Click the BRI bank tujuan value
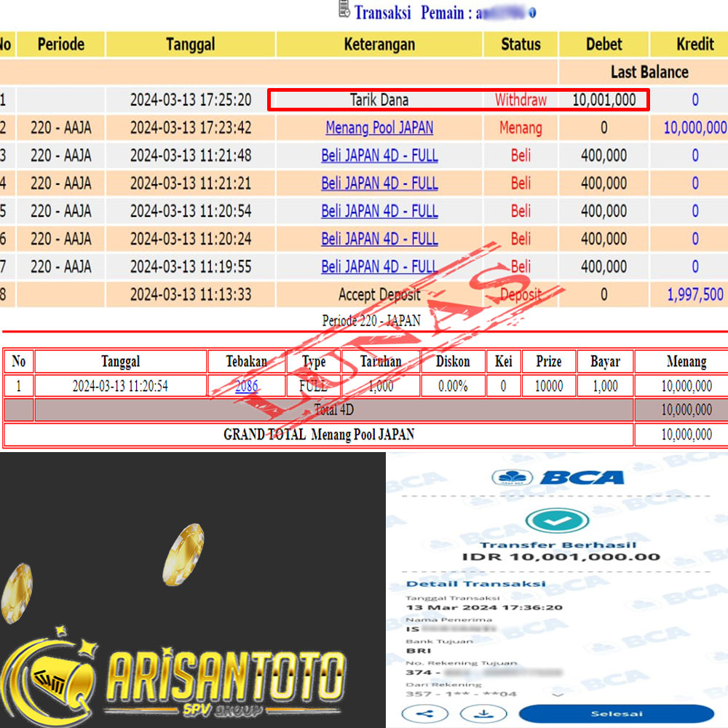Screen dimensions: 728x728 click(419, 650)
